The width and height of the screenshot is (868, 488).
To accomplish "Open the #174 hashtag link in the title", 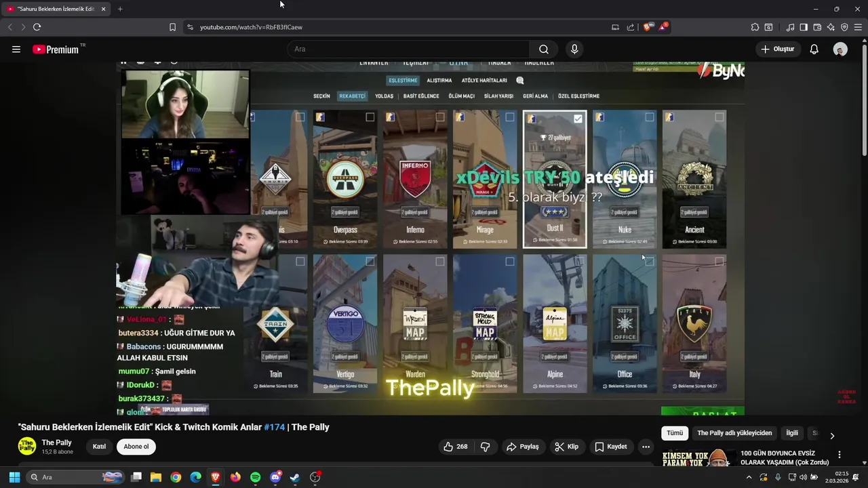I will pos(275,427).
